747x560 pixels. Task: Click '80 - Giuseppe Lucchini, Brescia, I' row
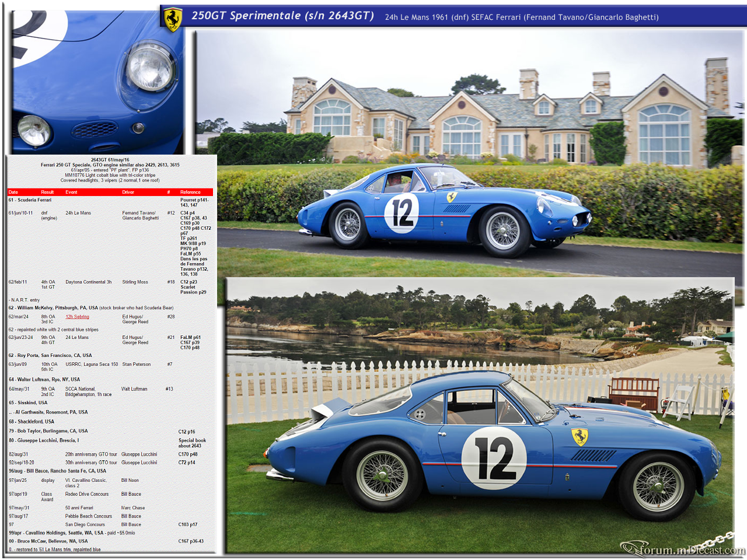coord(44,440)
